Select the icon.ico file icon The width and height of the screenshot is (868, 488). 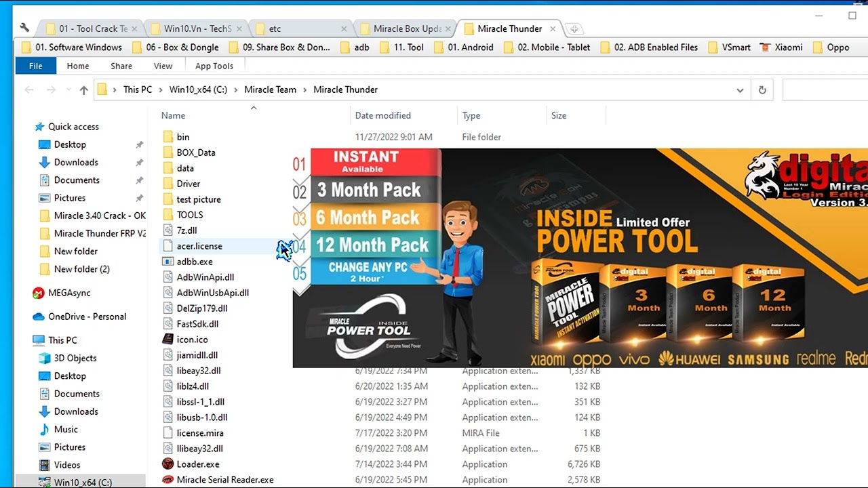coord(168,340)
